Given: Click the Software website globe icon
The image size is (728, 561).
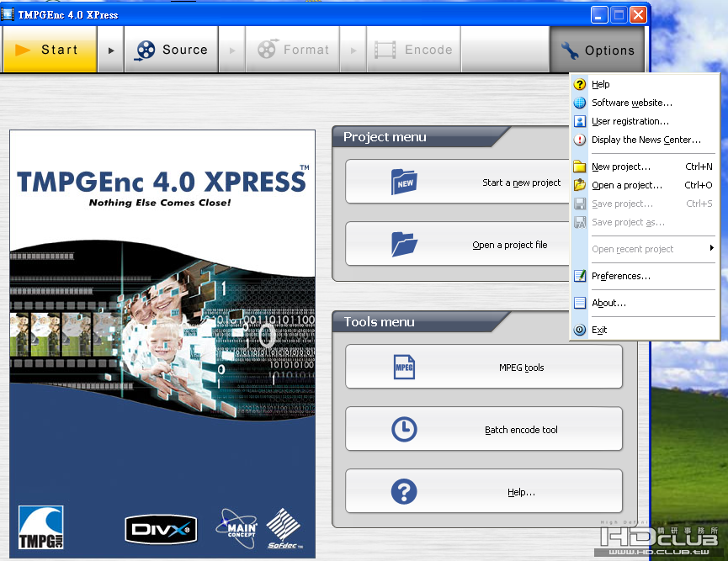Looking at the screenshot, I should (x=580, y=103).
